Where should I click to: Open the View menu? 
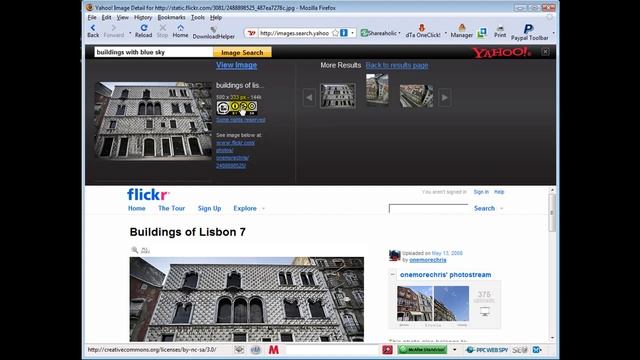(x=122, y=18)
